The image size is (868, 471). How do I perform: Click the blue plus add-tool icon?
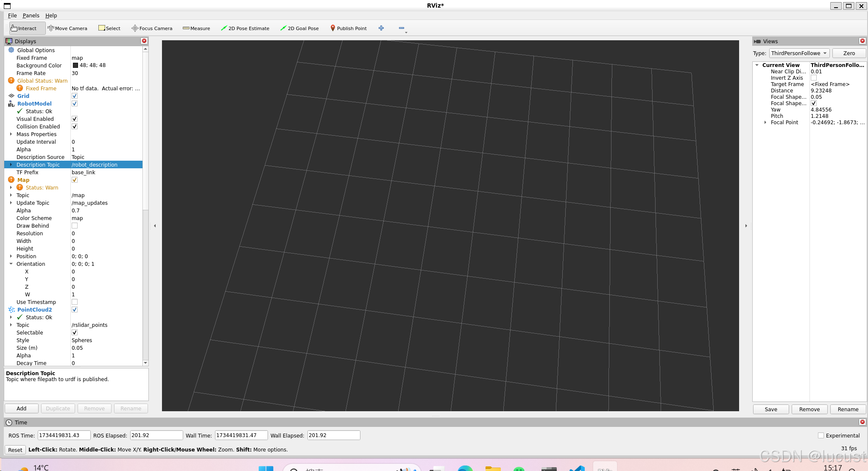381,28
